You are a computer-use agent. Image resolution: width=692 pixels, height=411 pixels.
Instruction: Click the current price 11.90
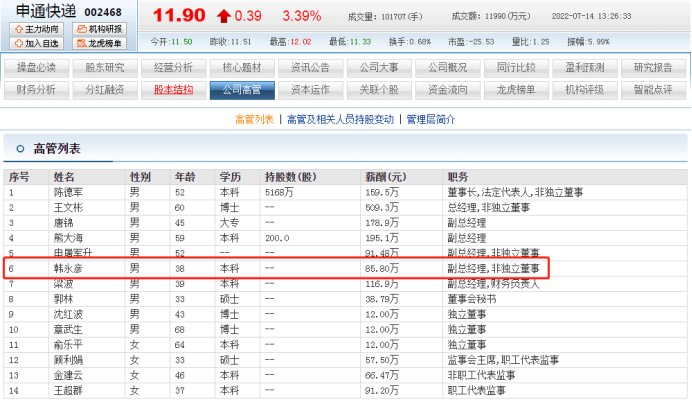point(179,16)
